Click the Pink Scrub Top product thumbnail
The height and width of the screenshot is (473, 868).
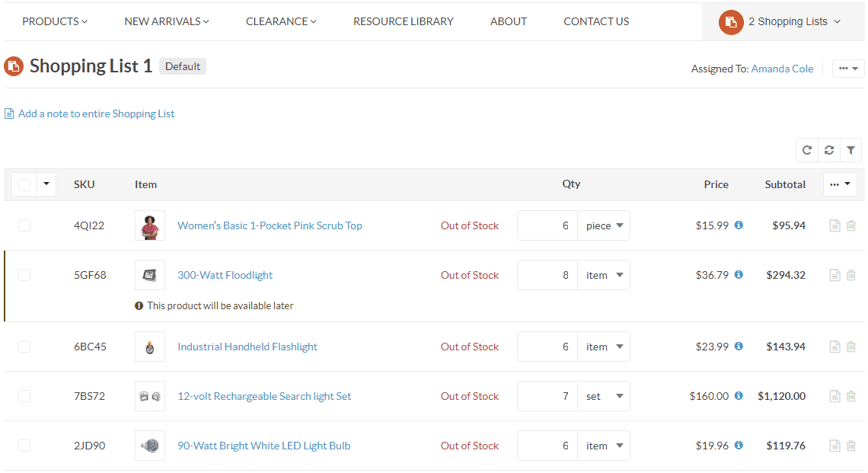point(150,225)
